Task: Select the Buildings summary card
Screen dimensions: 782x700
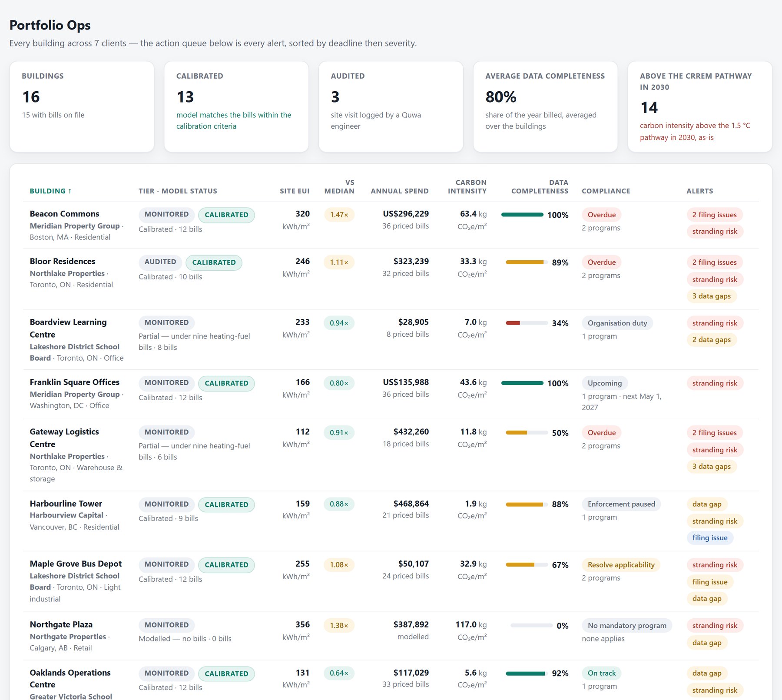Action: [82, 106]
